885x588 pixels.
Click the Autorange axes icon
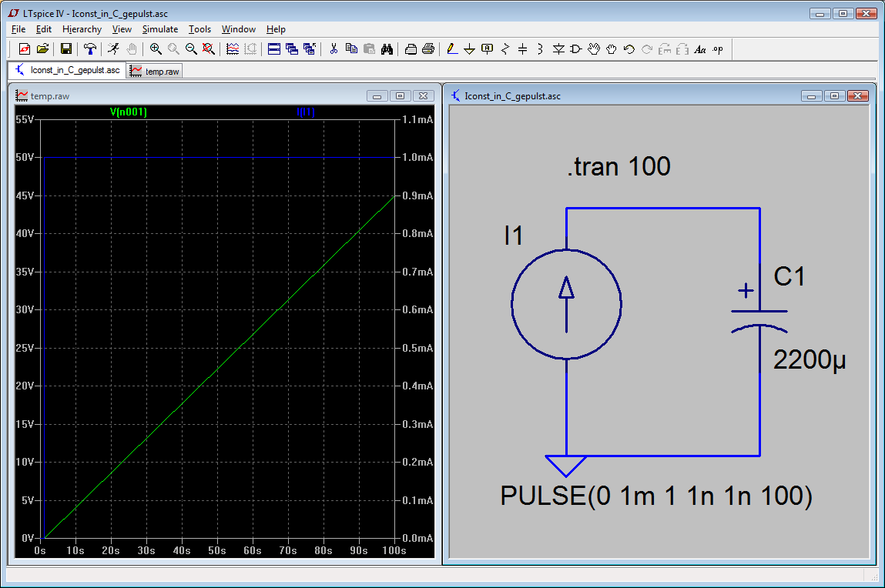[x=250, y=49]
